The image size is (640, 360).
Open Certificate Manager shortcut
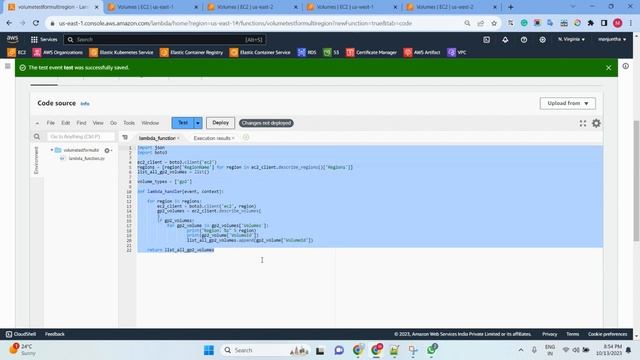pos(371,52)
